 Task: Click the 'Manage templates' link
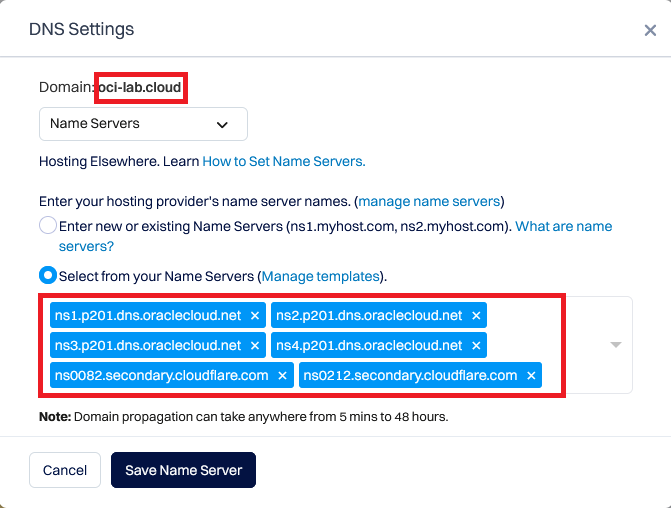pyautogui.click(x=321, y=276)
